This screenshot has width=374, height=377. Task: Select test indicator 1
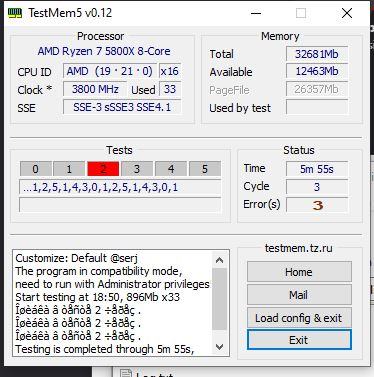pyautogui.click(x=69, y=169)
